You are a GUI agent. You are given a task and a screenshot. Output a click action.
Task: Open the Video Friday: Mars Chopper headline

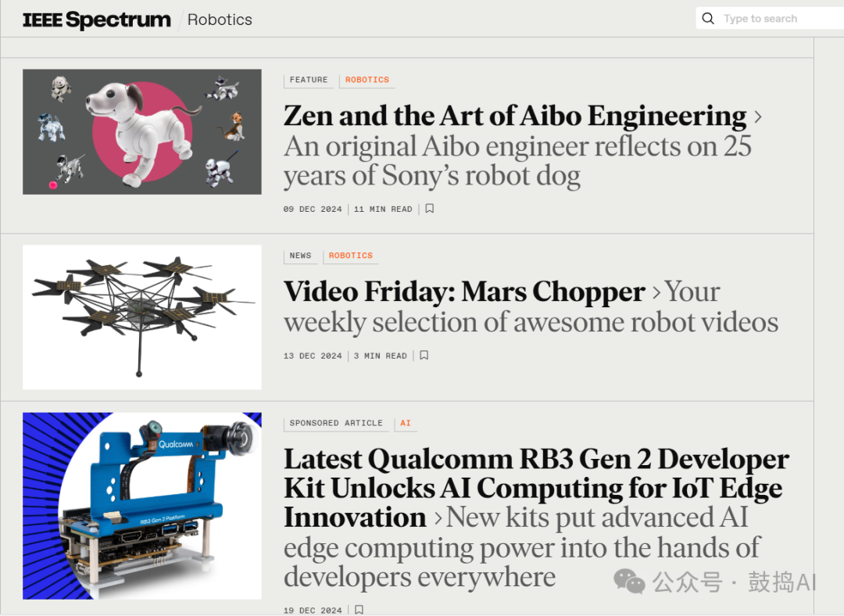464,292
